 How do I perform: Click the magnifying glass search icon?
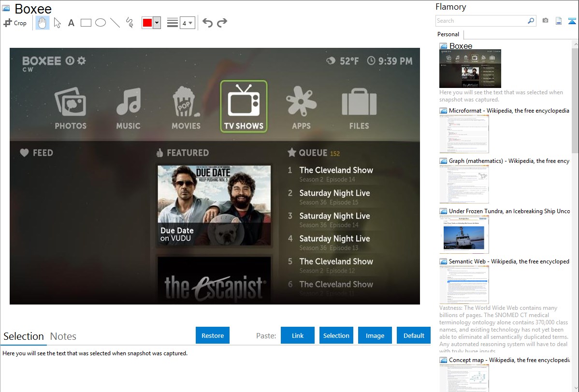pyautogui.click(x=531, y=21)
